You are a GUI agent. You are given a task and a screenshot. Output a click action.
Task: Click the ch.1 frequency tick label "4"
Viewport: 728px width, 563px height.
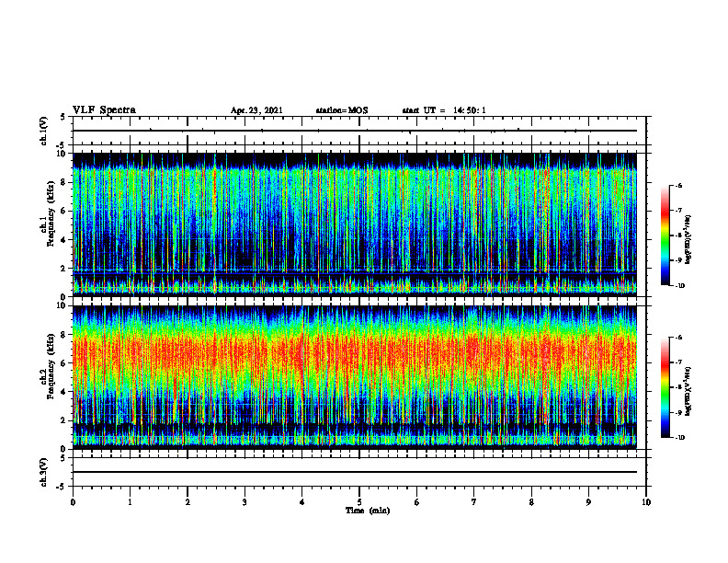pos(64,240)
